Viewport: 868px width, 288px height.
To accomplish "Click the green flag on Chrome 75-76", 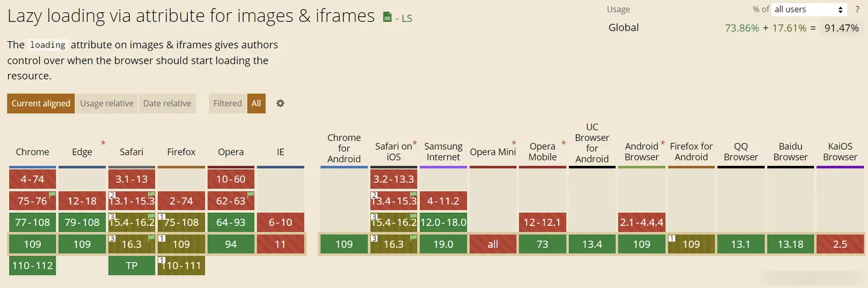I will coord(52,194).
